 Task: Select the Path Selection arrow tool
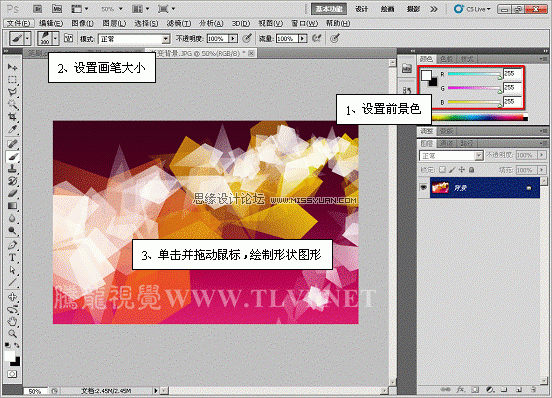(12, 270)
